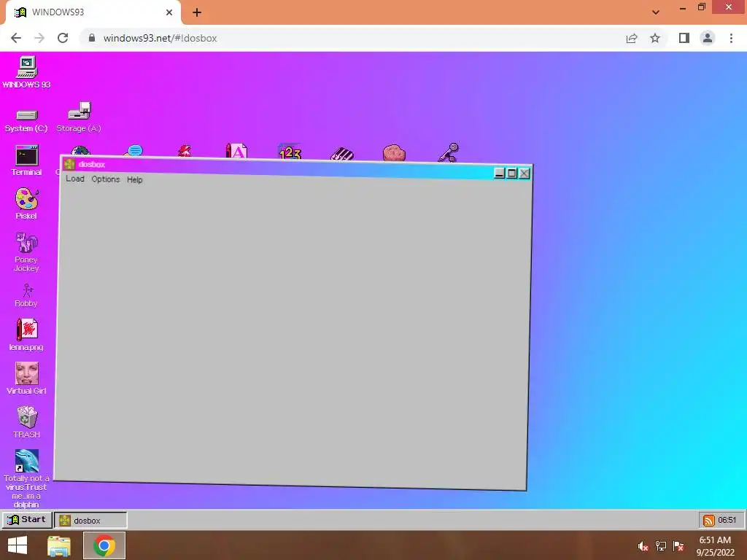Image resolution: width=747 pixels, height=560 pixels.
Task: Click the Chrome taskbar icon
Action: coord(104,545)
